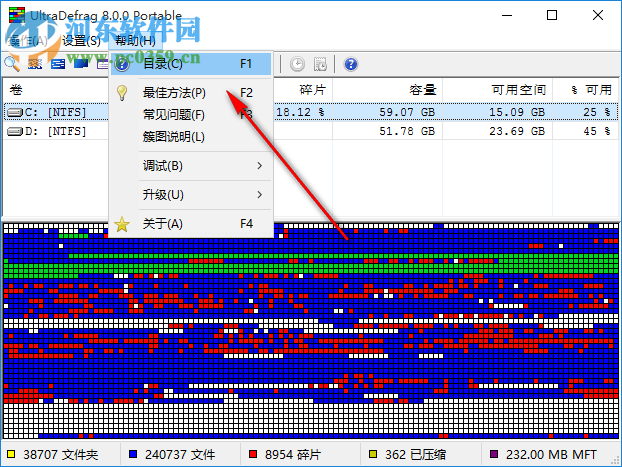
Task: Click the Full optimization toolbar icon
Action: coord(81,64)
